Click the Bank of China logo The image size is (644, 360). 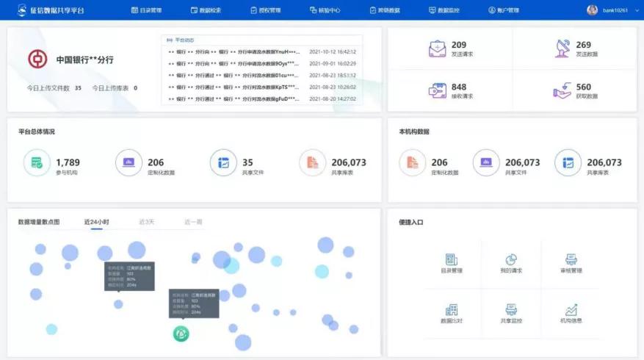37,60
